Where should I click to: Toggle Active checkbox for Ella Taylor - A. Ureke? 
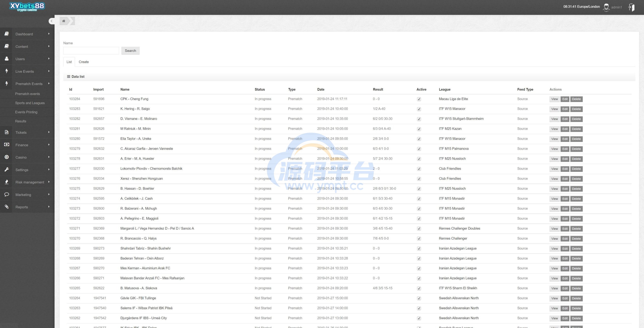tap(419, 139)
